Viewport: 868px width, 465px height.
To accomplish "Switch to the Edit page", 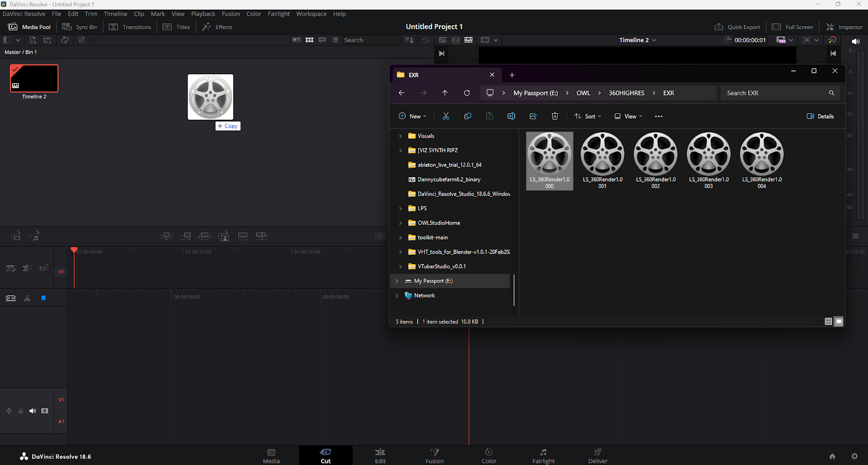I will 380,456.
